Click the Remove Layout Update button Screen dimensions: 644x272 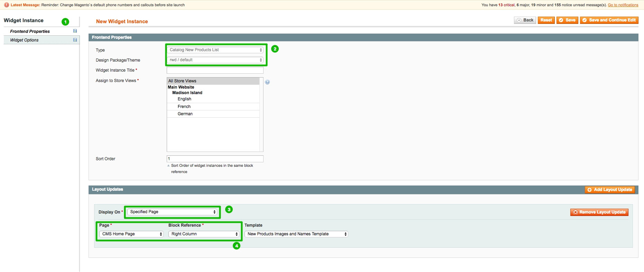tap(599, 212)
